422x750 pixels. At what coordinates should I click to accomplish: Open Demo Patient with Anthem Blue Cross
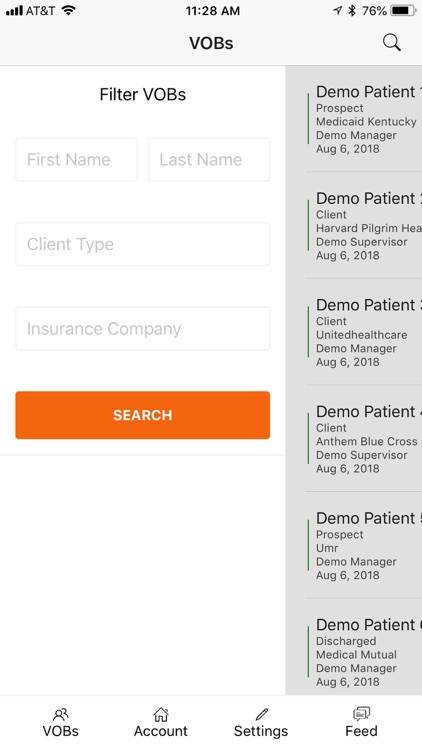click(x=364, y=439)
